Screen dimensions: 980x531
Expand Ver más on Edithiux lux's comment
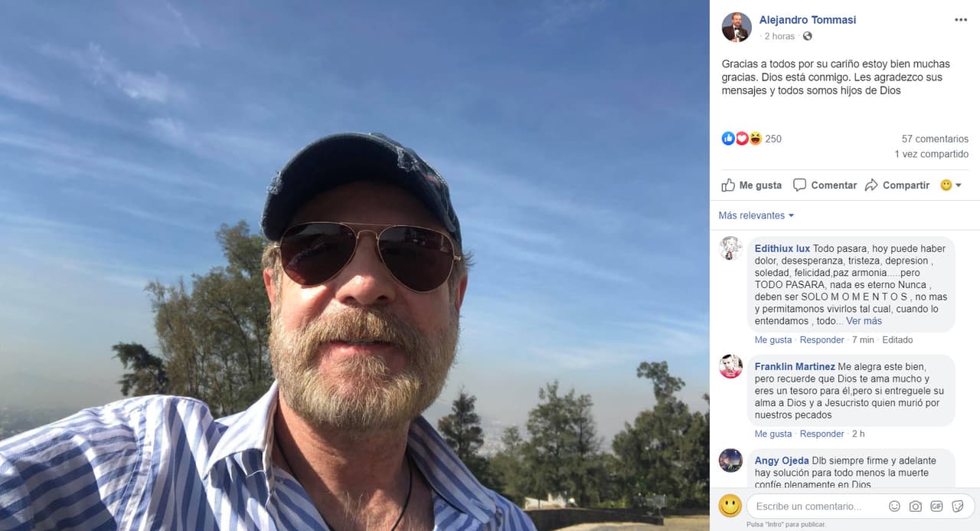pos(864,320)
